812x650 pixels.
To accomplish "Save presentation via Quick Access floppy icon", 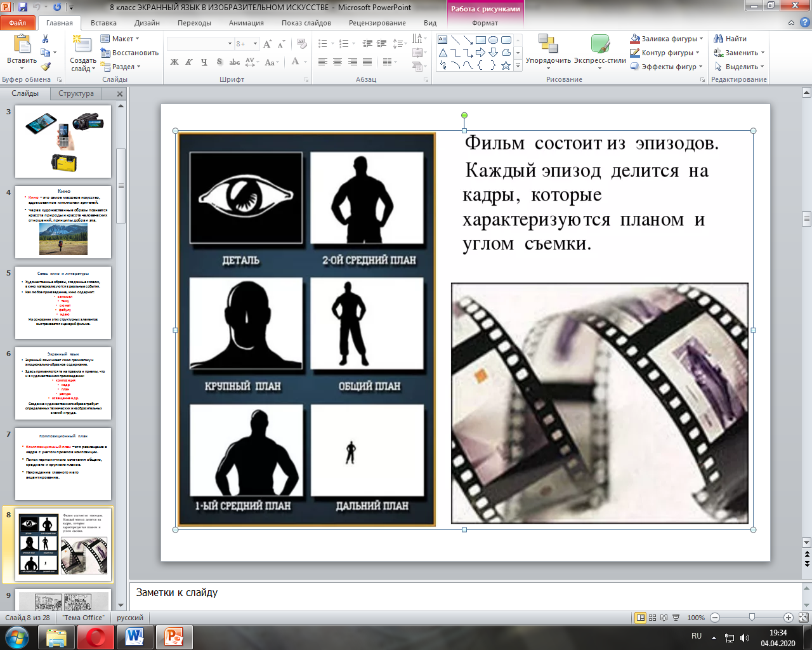I will coord(23,8).
